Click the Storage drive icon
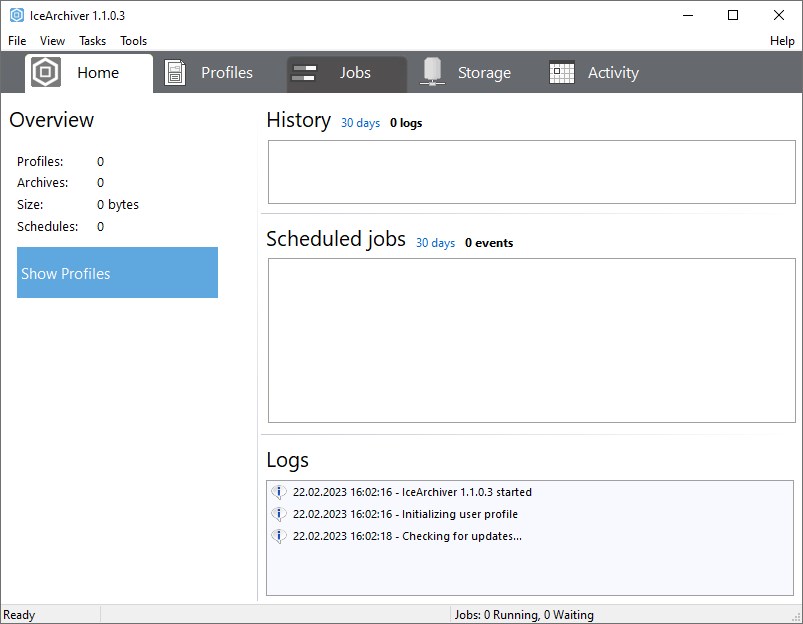 click(432, 72)
